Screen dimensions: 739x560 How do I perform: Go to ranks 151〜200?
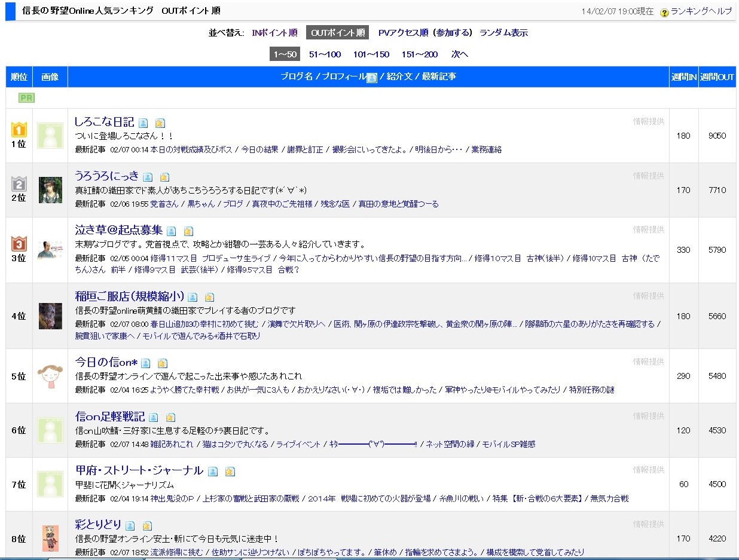point(420,54)
